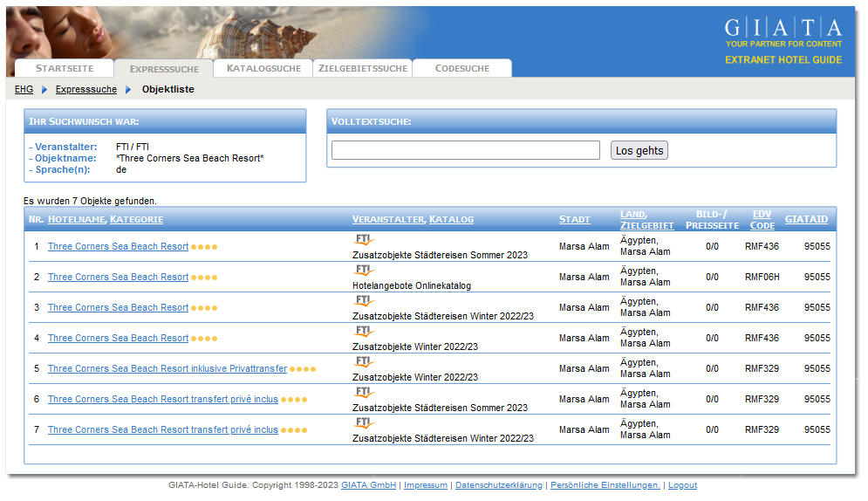This screenshot has width=868, height=501.
Task: Click the Expresssuche breadcrumb link
Action: coord(85,89)
